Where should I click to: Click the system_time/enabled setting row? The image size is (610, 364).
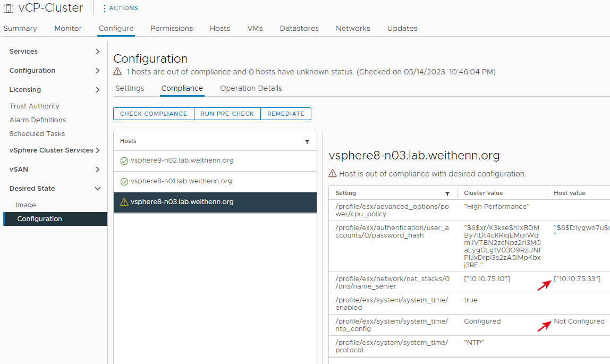[469, 304]
